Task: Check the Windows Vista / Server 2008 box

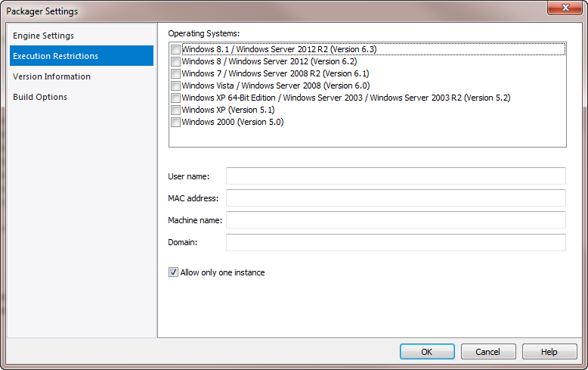Action: coord(175,86)
